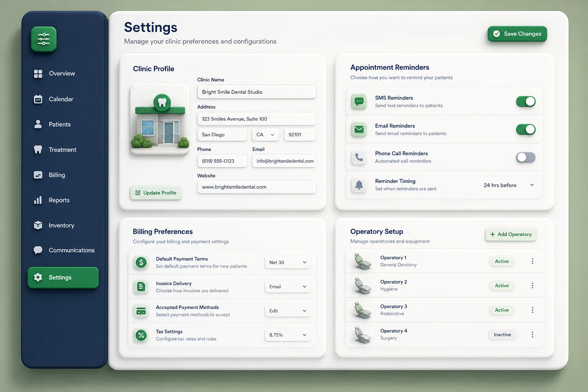Screen dimensions: 588x392
Task: Click the green sliders logo icon
Action: [44, 39]
